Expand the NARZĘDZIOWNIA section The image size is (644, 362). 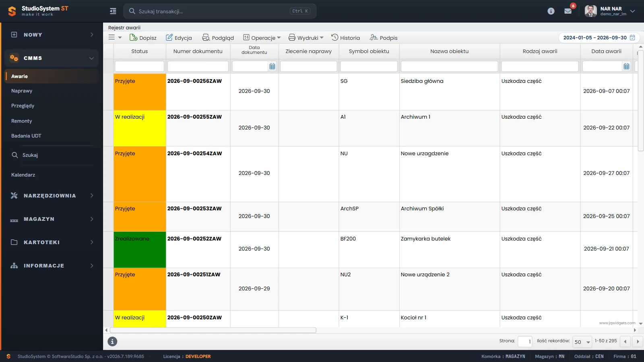pos(52,195)
